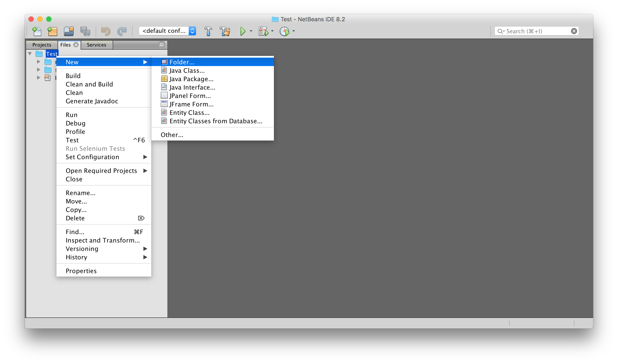Choose Clean from the context menu

[x=104, y=93]
